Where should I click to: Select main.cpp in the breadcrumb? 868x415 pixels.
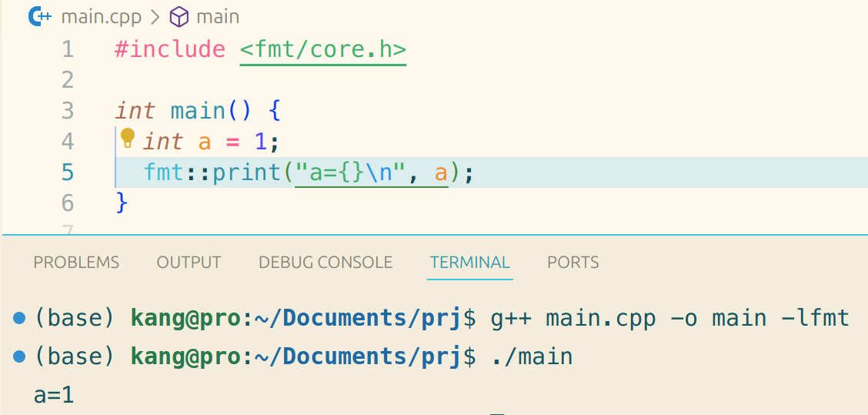102,17
